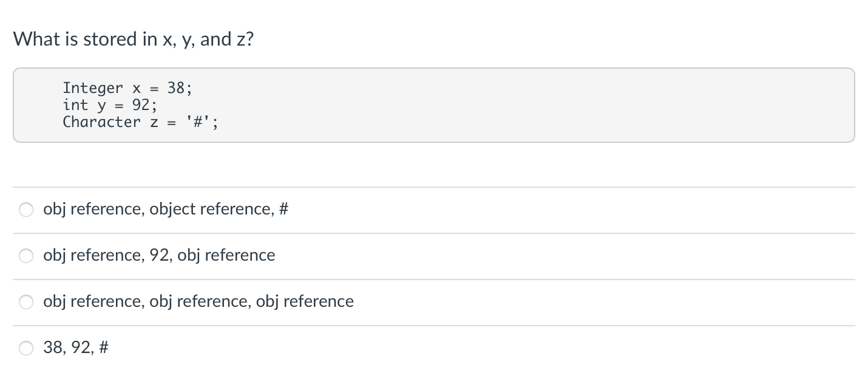Click the radio circle next to the bottom option

[x=26, y=348]
